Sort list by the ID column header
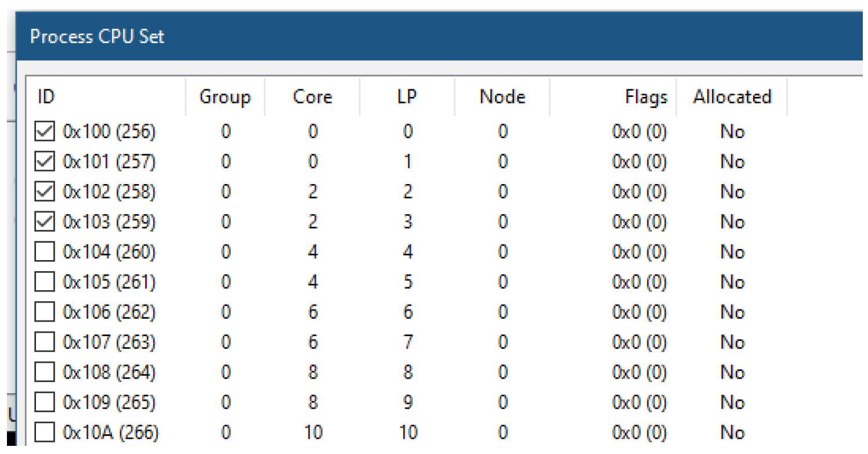This screenshot has width=868, height=454. click(x=108, y=96)
